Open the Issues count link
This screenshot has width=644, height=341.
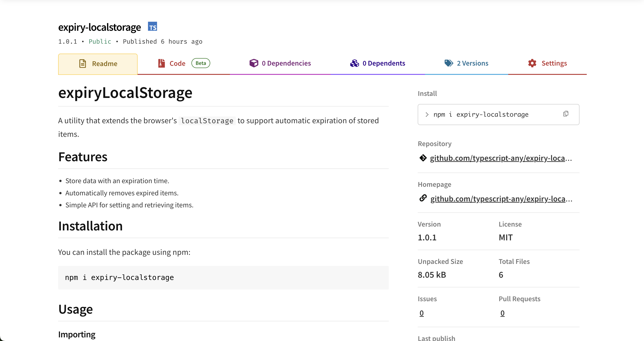[x=422, y=313]
